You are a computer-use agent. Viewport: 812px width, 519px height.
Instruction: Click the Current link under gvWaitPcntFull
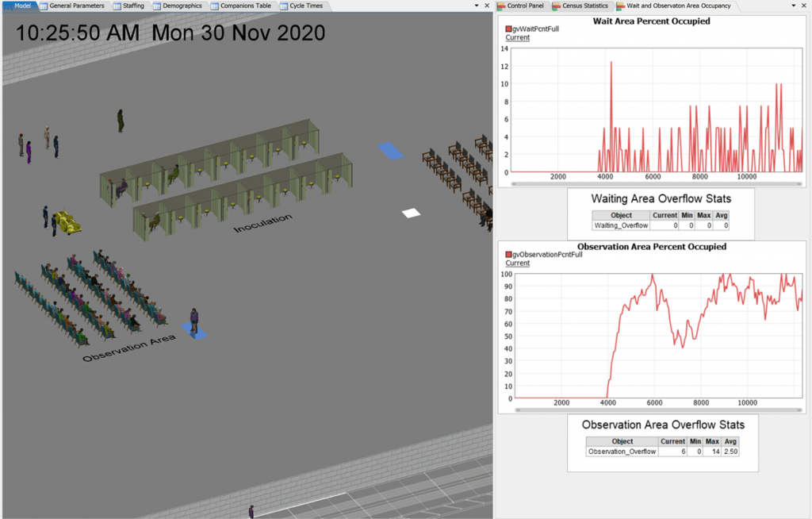coord(516,37)
